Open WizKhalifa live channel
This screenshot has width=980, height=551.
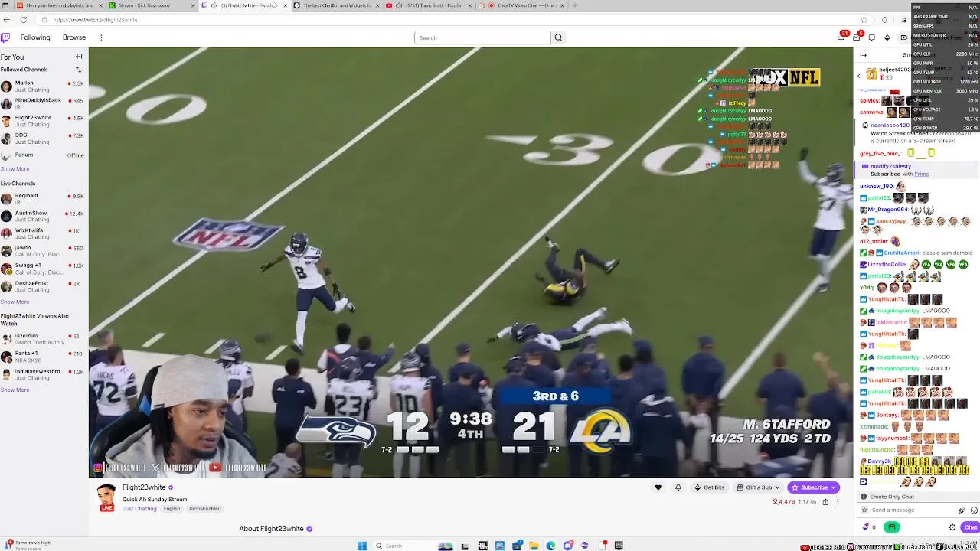click(x=42, y=233)
